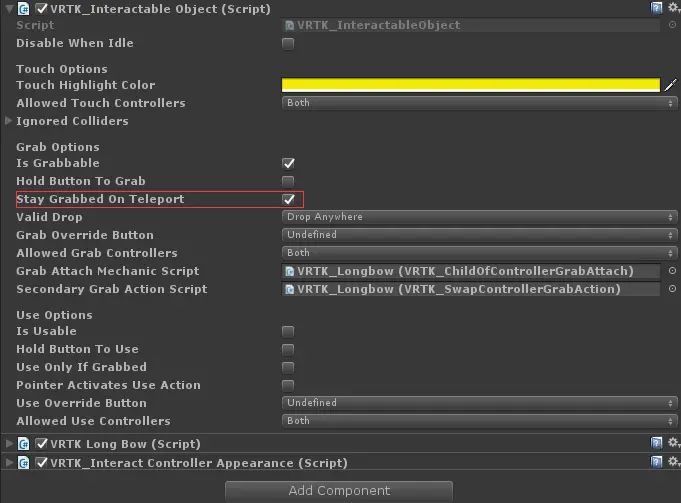Enable Is Usable checkbox
Viewport: 681px width, 503px height.
tap(288, 332)
